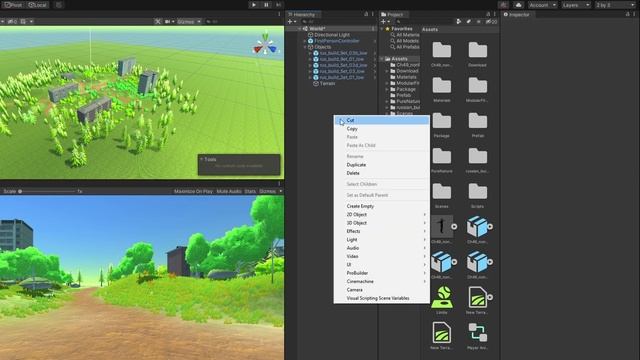Toggle Maximize On Play in Game view
The width and height of the screenshot is (640, 360).
point(193,191)
